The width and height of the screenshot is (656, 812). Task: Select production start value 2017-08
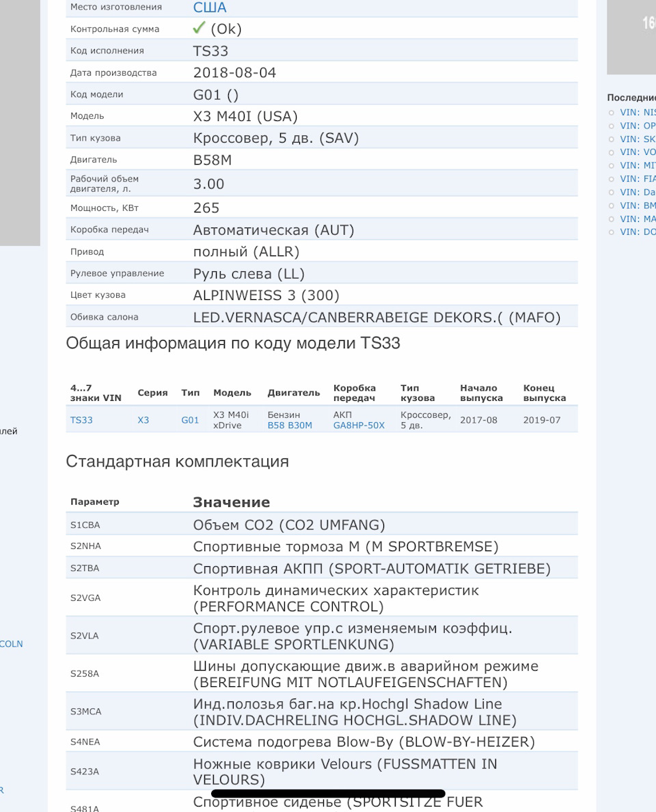(478, 420)
